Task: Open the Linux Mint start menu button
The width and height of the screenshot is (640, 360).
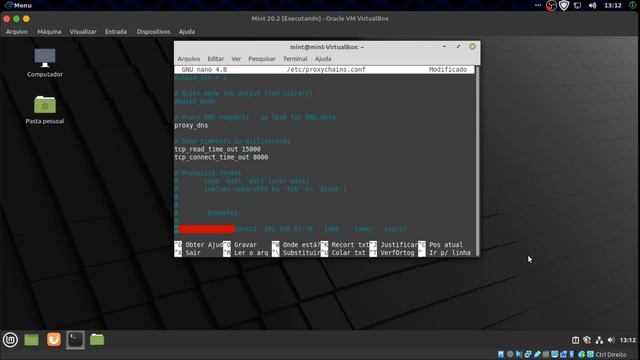Action: coord(10,340)
